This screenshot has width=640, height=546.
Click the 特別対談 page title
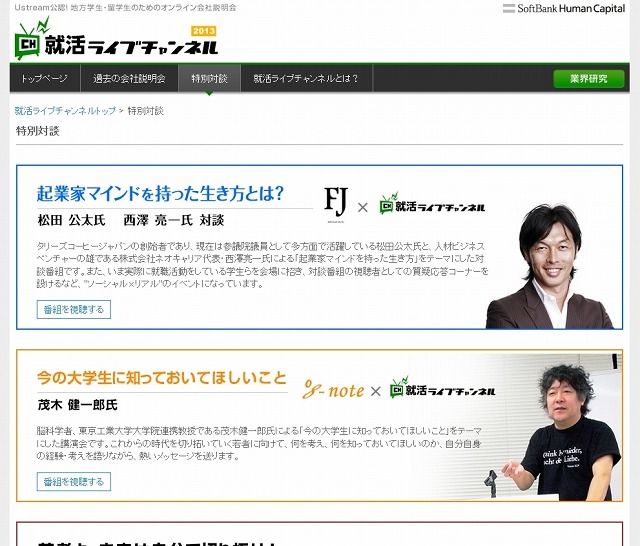[38, 131]
